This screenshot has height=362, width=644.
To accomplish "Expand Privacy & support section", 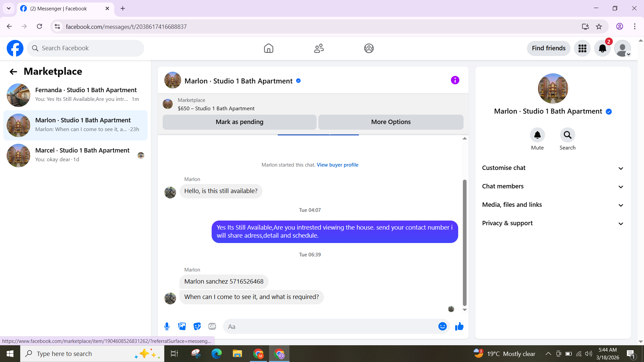I will [553, 223].
